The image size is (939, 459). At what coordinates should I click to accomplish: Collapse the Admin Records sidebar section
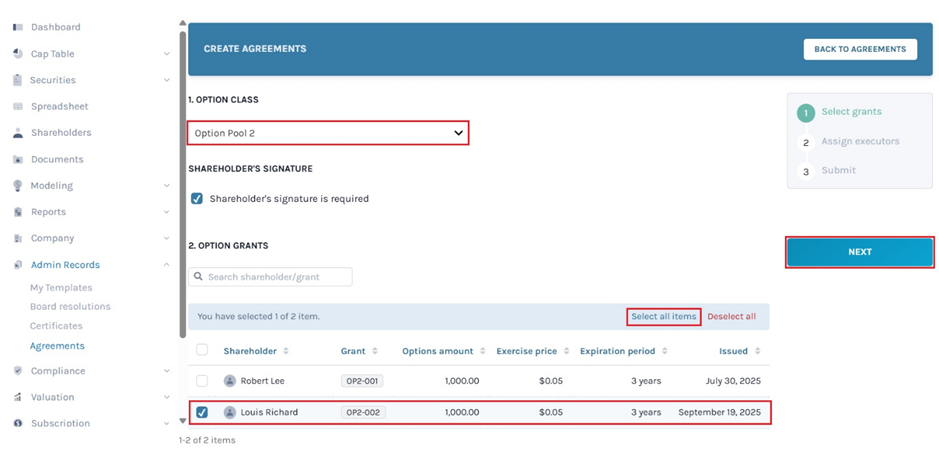(x=166, y=265)
